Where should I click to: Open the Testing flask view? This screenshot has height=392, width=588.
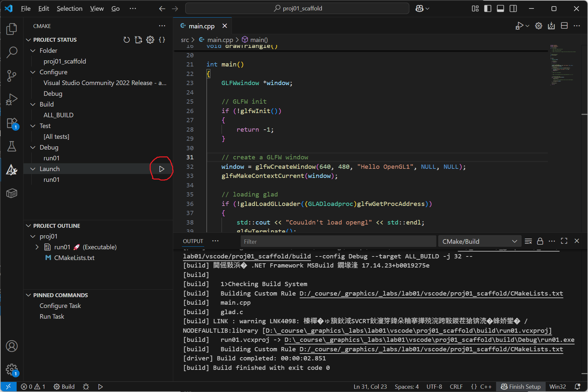[x=12, y=146]
